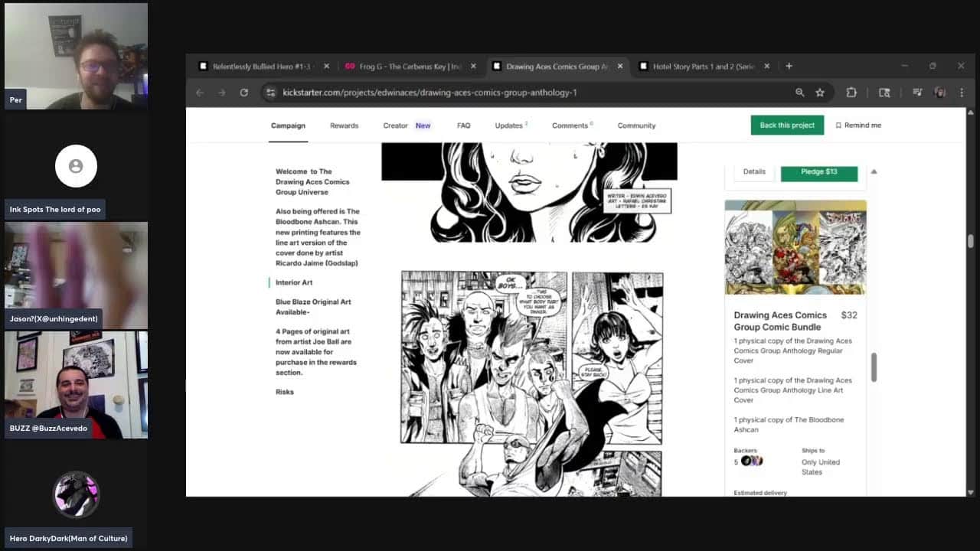Click the browser back arrow
Screen dimensions: 980x551
click(x=200, y=93)
